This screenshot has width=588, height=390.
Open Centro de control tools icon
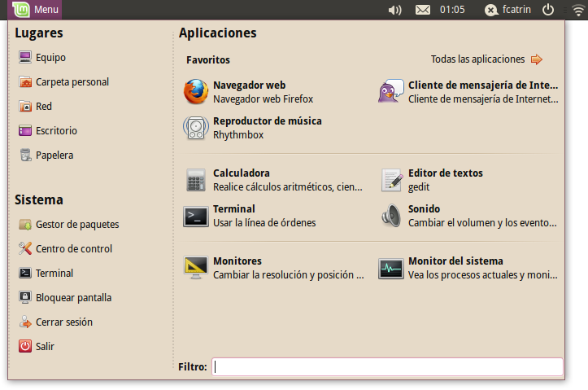[x=25, y=248]
